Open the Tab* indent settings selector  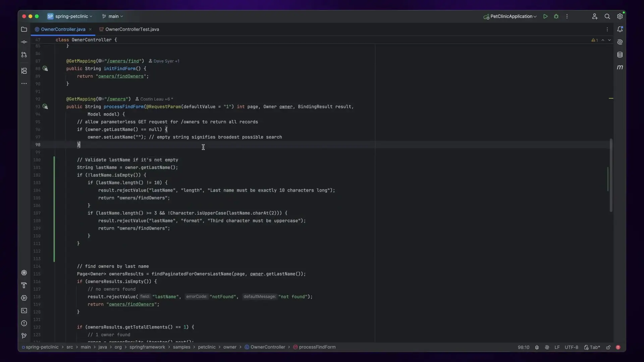592,347
